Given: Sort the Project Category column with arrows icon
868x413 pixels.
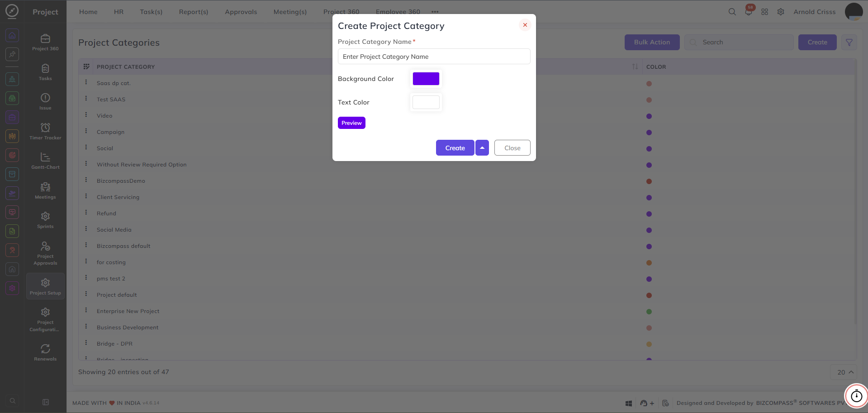Looking at the screenshot, I should [635, 66].
